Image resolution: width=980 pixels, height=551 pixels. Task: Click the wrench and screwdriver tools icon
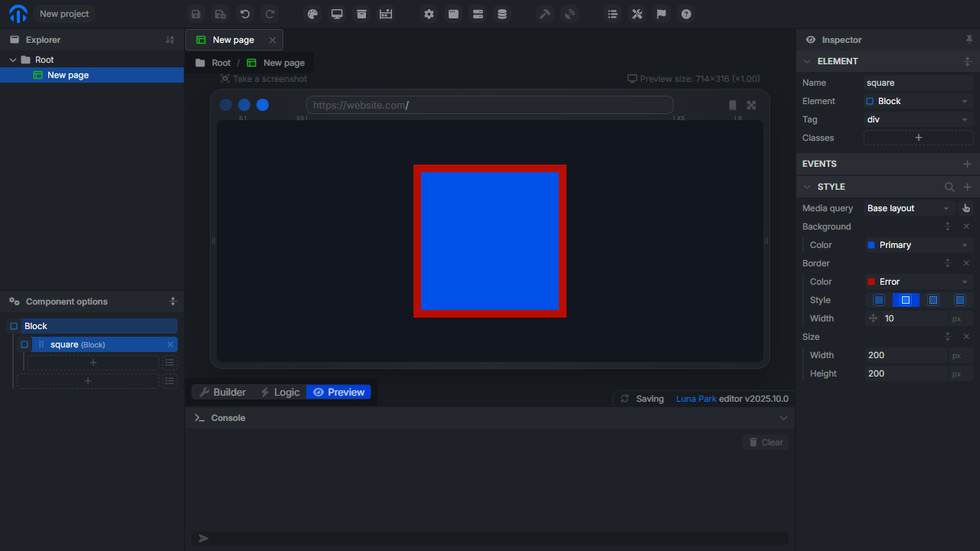[637, 14]
